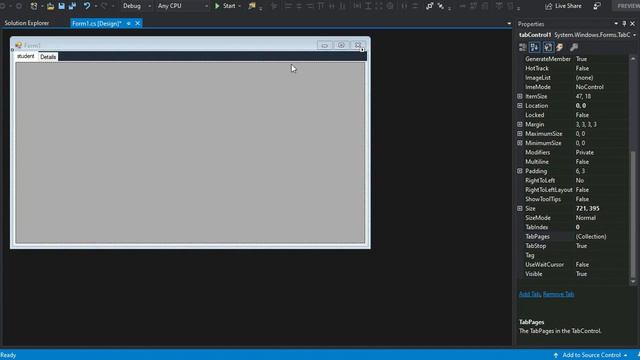Image resolution: width=640 pixels, height=360 pixels.
Task: Select the student tab on the form
Action: point(25,56)
